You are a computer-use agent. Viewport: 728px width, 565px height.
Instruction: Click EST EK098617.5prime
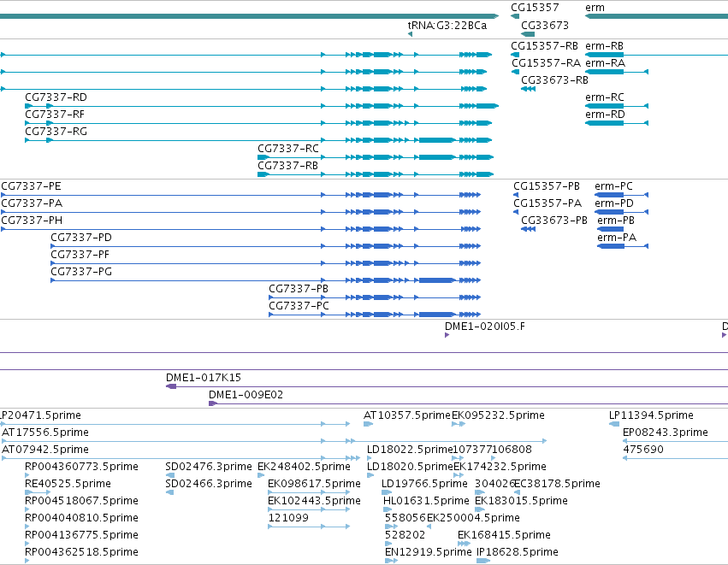pos(314,484)
